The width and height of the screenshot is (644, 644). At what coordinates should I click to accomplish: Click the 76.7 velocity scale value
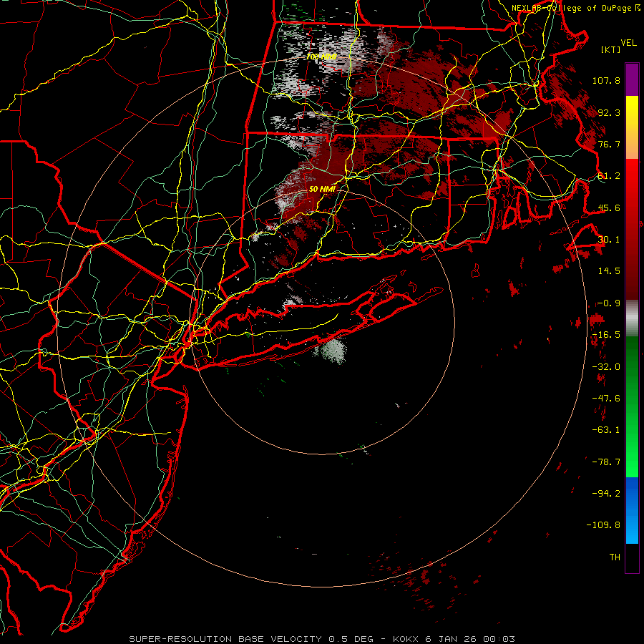[609, 144]
